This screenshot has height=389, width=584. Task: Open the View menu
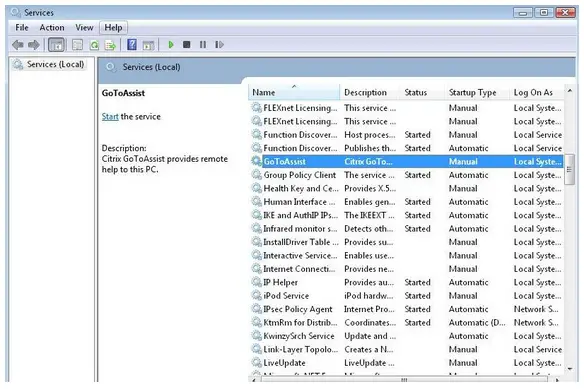click(84, 28)
